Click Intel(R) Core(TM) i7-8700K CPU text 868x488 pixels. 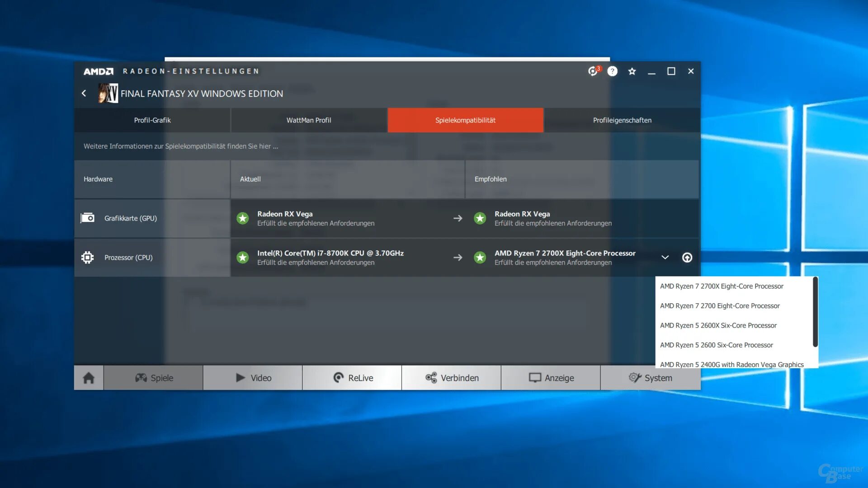[330, 253]
